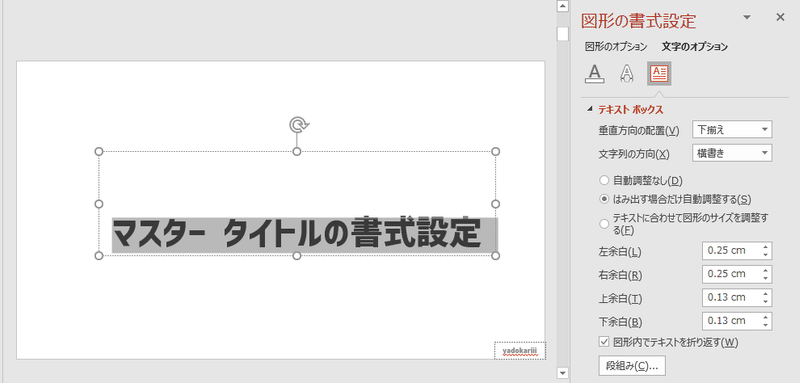Select the yadokariii footer text box
This screenshot has height=383, width=800.
click(x=519, y=350)
